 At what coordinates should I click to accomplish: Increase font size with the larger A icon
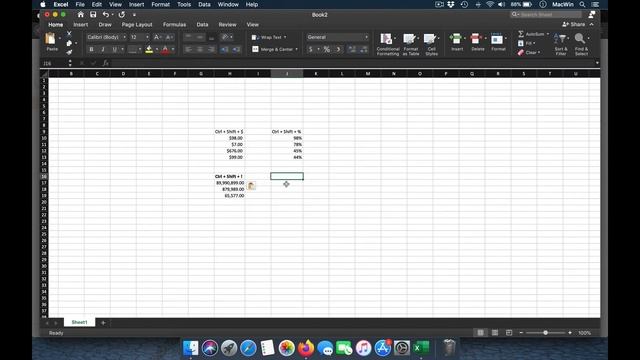(x=157, y=37)
